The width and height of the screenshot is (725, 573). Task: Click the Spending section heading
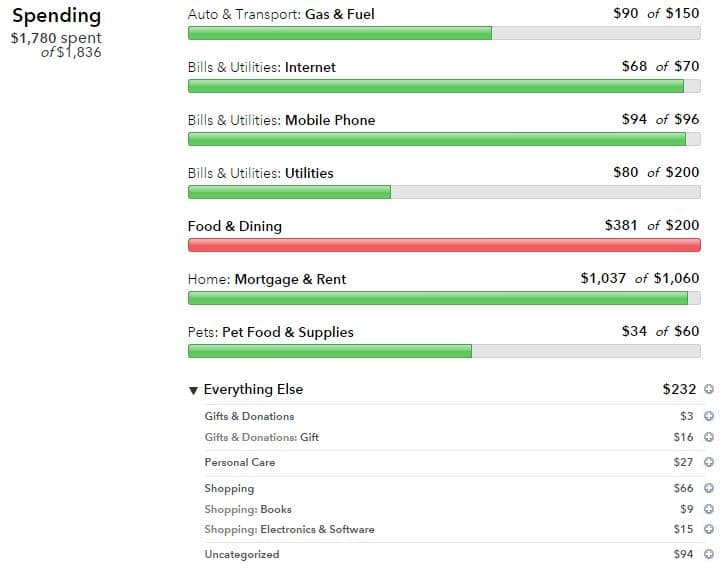[x=56, y=16]
